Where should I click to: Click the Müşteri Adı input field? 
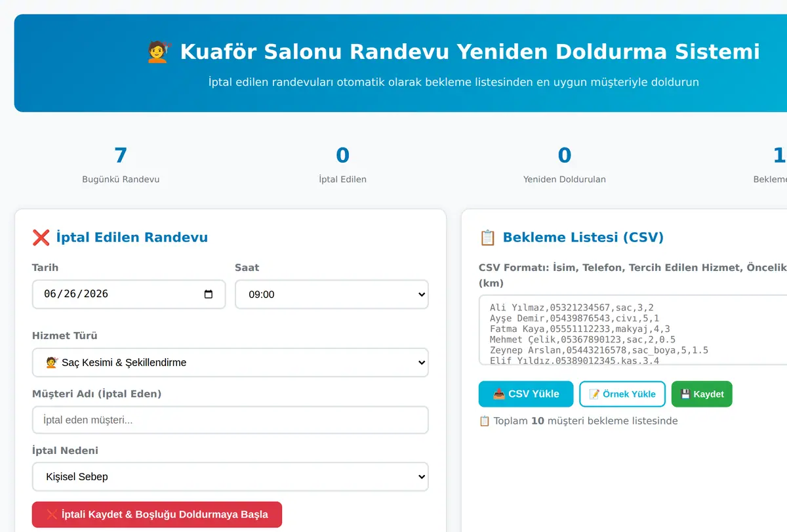[230, 420]
